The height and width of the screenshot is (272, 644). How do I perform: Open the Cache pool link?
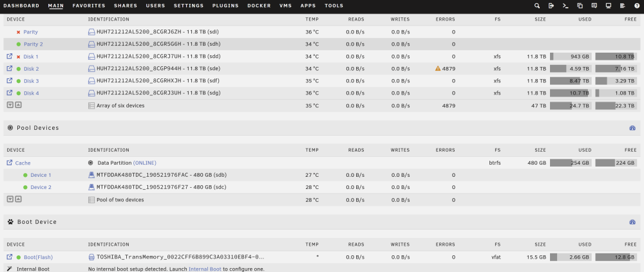pyautogui.click(x=23, y=163)
